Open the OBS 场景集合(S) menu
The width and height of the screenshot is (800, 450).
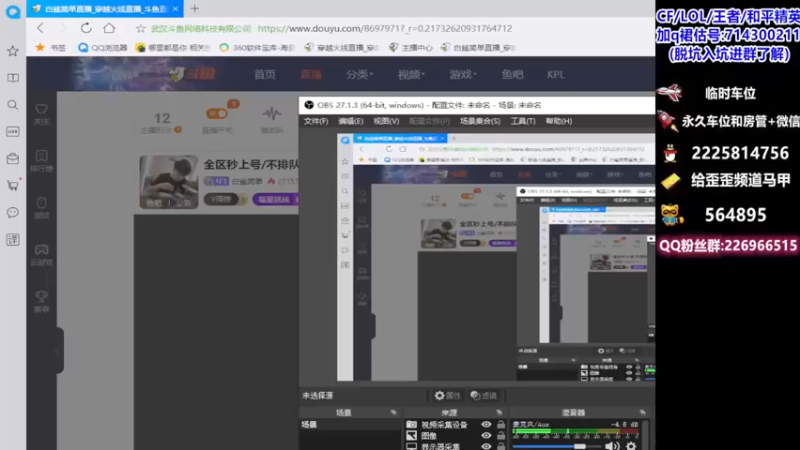click(x=480, y=121)
